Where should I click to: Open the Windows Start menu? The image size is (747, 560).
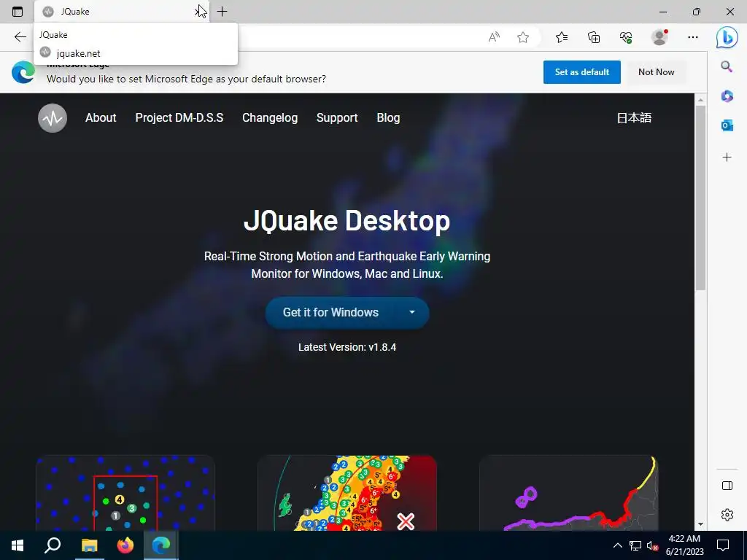(x=18, y=545)
